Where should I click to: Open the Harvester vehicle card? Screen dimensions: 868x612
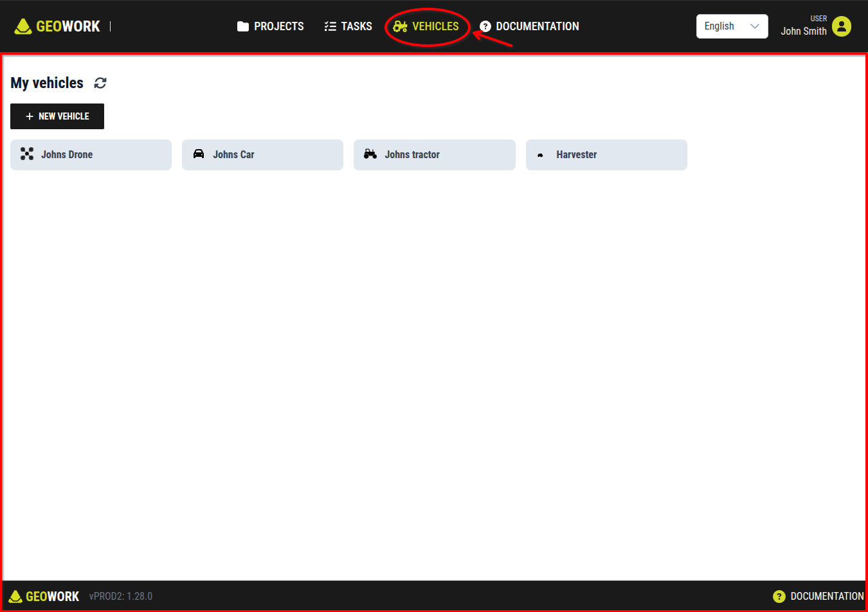point(606,155)
